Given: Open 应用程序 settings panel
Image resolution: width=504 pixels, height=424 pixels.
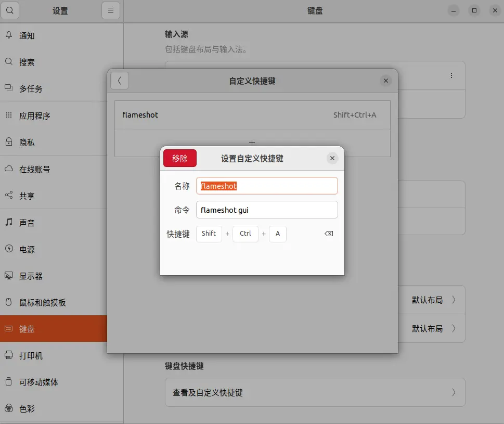Looking at the screenshot, I should pos(54,115).
